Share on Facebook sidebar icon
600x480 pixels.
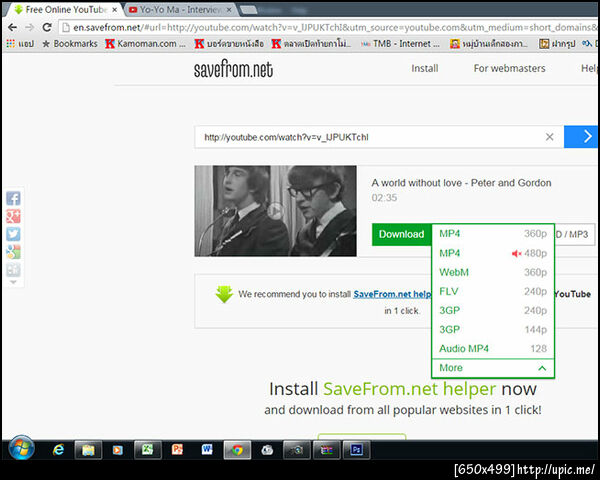(x=13, y=198)
